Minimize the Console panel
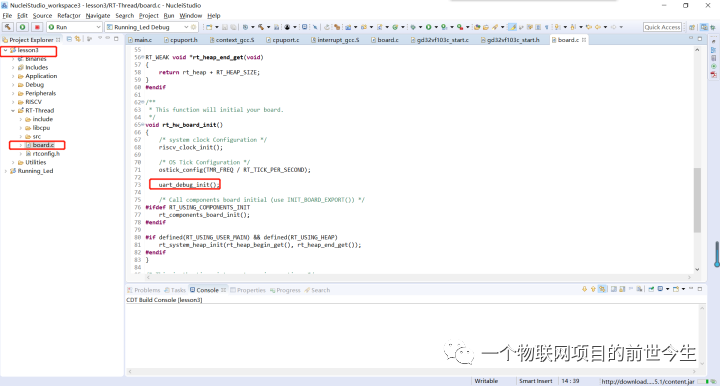Viewport: 720px width, 386px height. [x=691, y=289]
